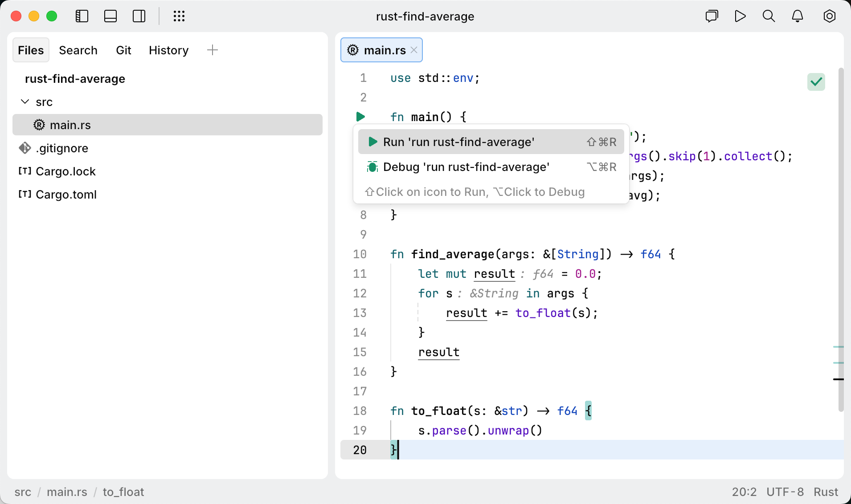Viewport: 851px width, 504px height.
Task: Open the chat assistant icon
Action: 712,16
